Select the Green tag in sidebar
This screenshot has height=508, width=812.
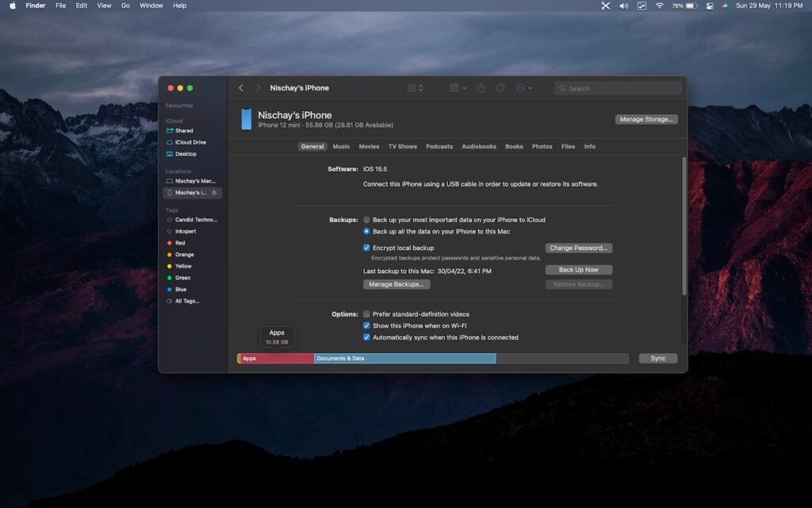(x=178, y=278)
